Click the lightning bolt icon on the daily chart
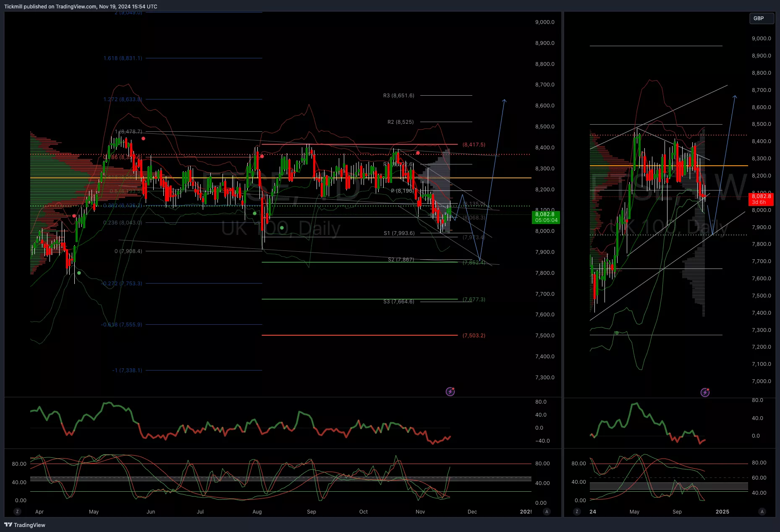The width and height of the screenshot is (780, 532). (450, 391)
